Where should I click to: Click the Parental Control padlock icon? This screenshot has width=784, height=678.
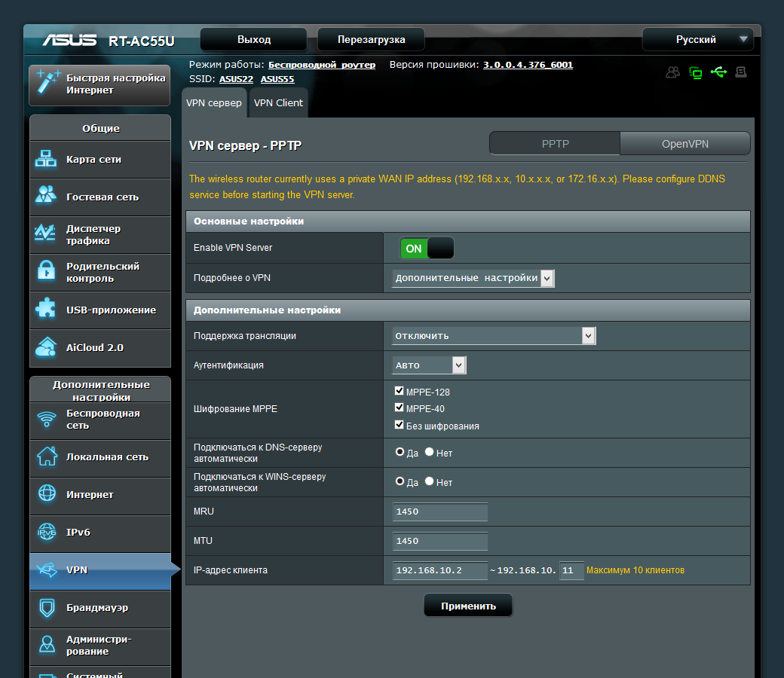click(x=47, y=272)
